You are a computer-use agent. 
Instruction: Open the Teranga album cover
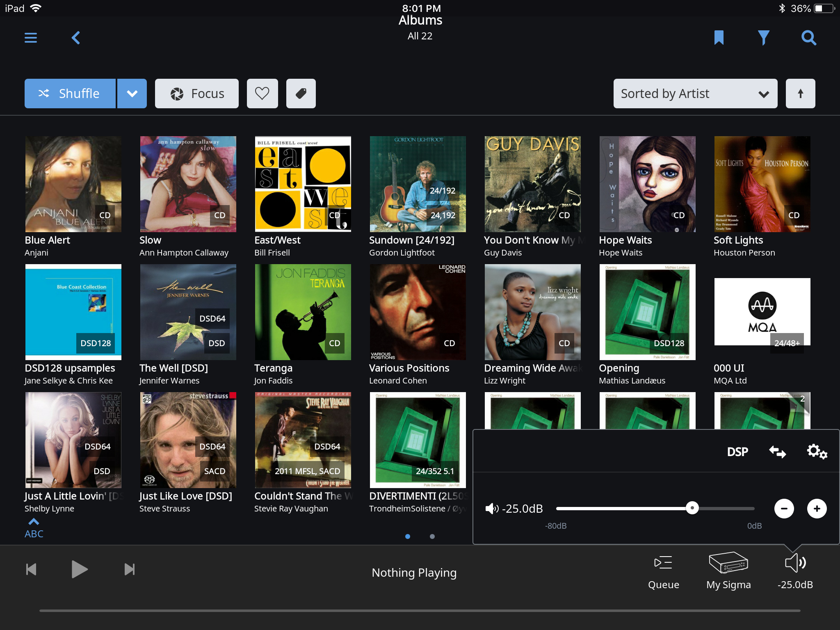(303, 312)
